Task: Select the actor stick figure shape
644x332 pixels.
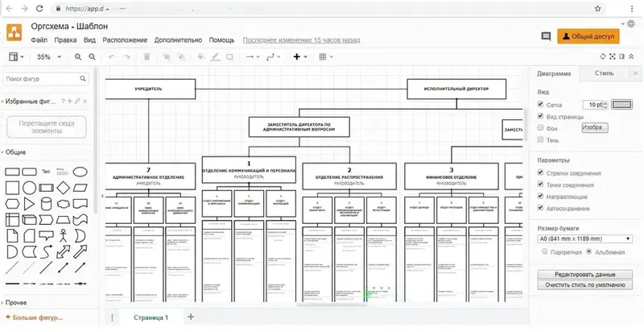Action: pyautogui.click(x=63, y=235)
